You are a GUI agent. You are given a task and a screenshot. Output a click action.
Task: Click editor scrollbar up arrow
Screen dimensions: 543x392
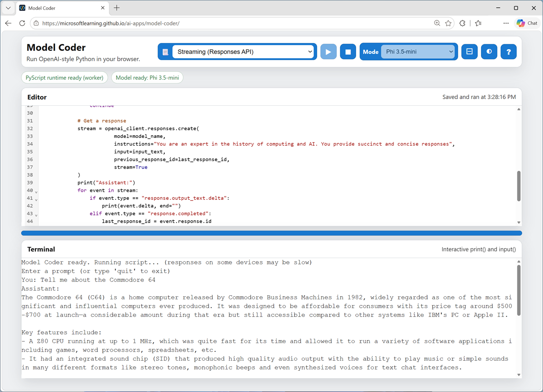(x=519, y=109)
